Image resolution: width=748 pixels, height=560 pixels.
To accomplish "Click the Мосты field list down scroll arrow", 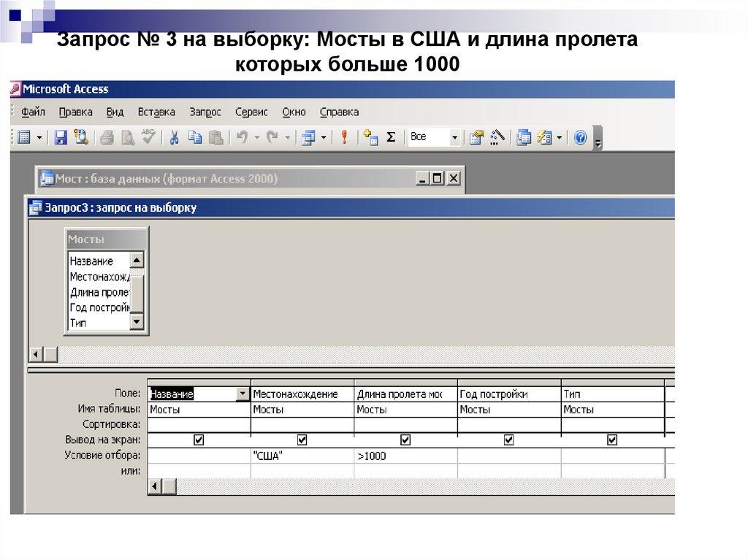I will (x=137, y=322).
